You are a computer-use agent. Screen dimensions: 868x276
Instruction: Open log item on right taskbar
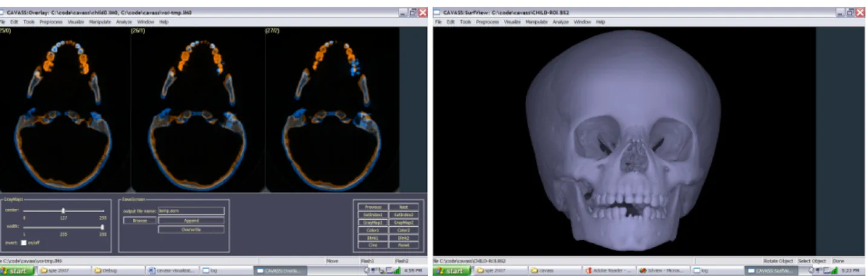(x=718, y=271)
